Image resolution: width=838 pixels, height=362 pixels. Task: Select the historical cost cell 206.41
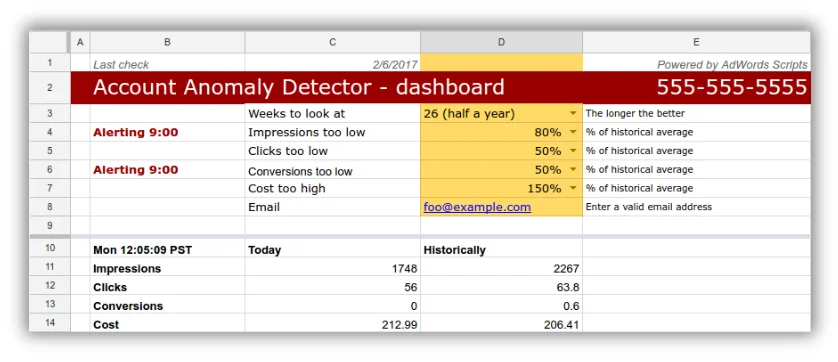point(501,325)
